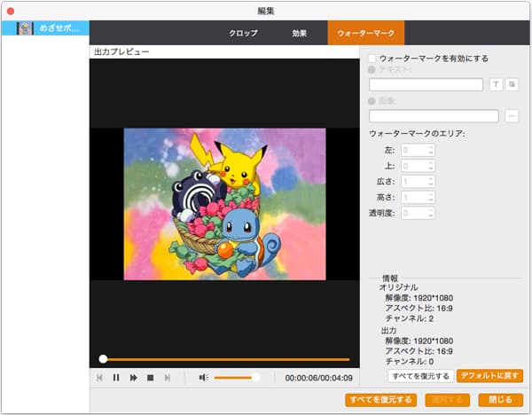Image resolution: width=532 pixels, height=415 pixels.
Task: Choose the 画像 radio option
Action: [x=372, y=101]
